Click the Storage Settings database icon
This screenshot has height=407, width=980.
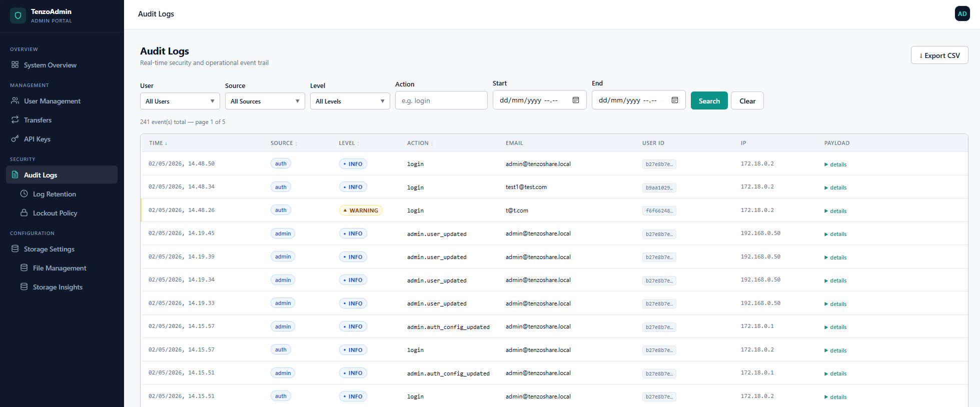[x=15, y=248]
